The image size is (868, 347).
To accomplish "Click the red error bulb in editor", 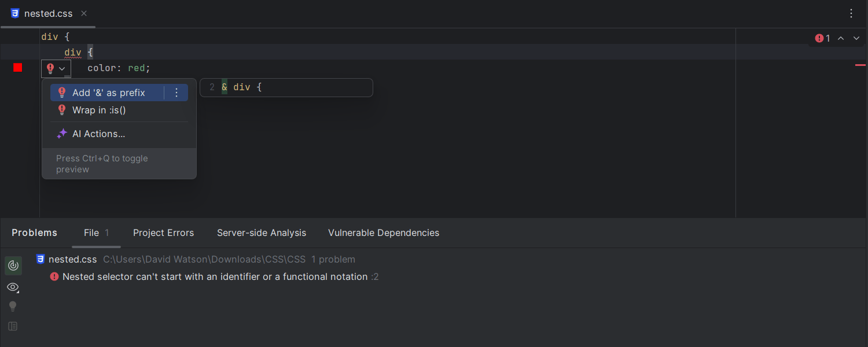I will coord(50,68).
